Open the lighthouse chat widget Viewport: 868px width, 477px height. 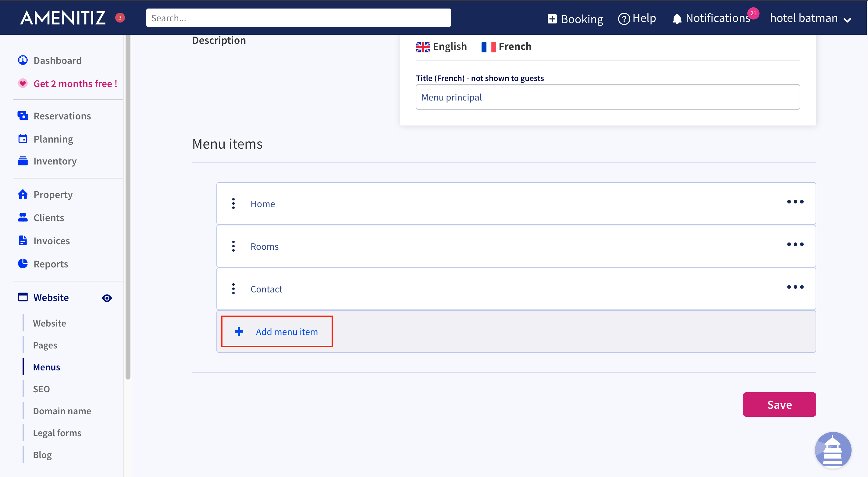833,450
